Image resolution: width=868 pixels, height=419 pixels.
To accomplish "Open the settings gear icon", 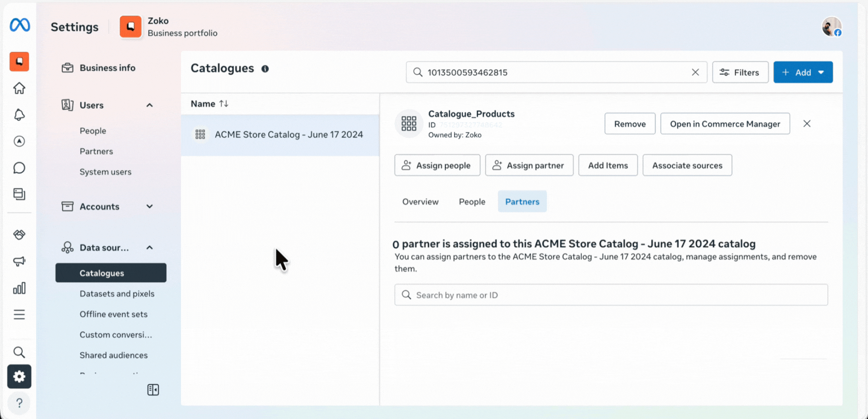I will [19, 376].
